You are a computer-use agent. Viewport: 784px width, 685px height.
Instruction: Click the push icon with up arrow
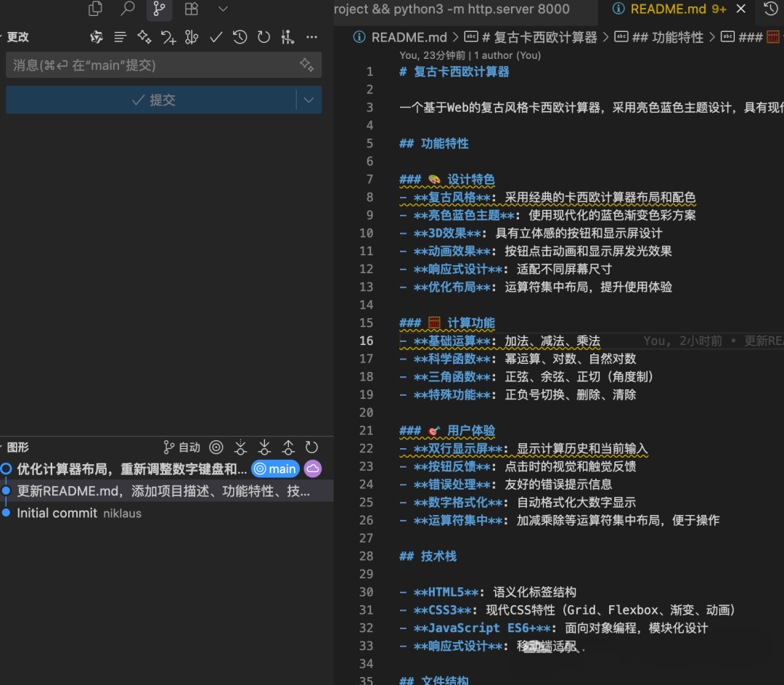click(288, 447)
